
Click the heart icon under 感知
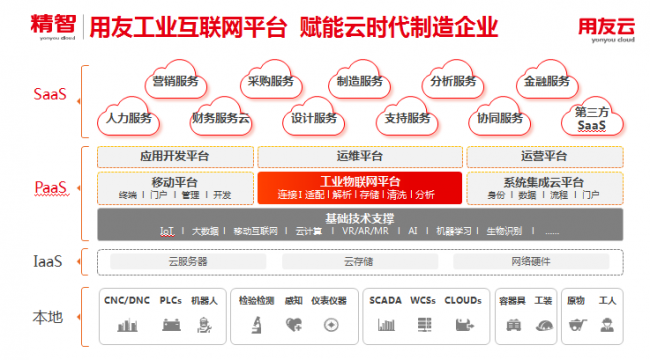pyautogui.click(x=294, y=325)
